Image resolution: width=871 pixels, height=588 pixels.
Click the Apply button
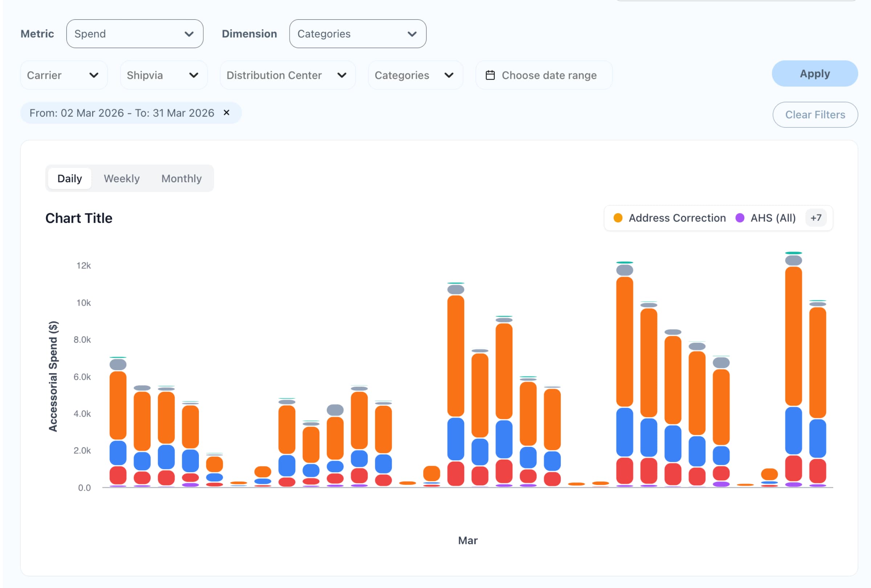(x=815, y=74)
